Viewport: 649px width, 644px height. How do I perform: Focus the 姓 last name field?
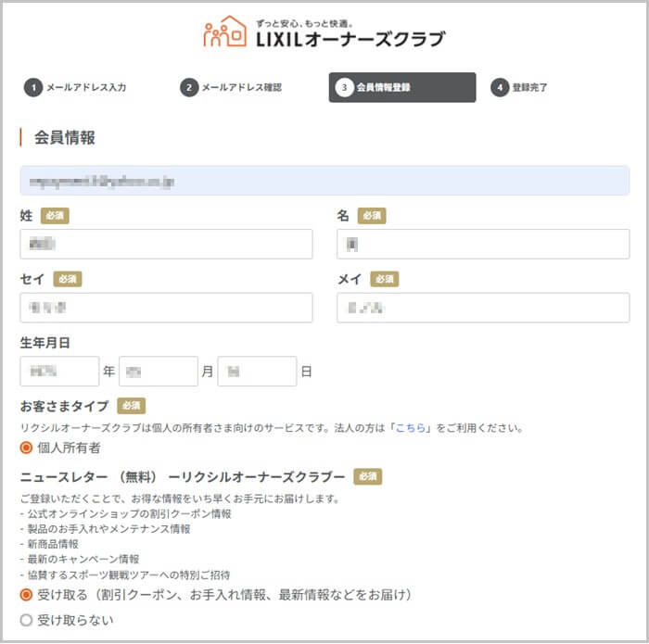point(166,245)
